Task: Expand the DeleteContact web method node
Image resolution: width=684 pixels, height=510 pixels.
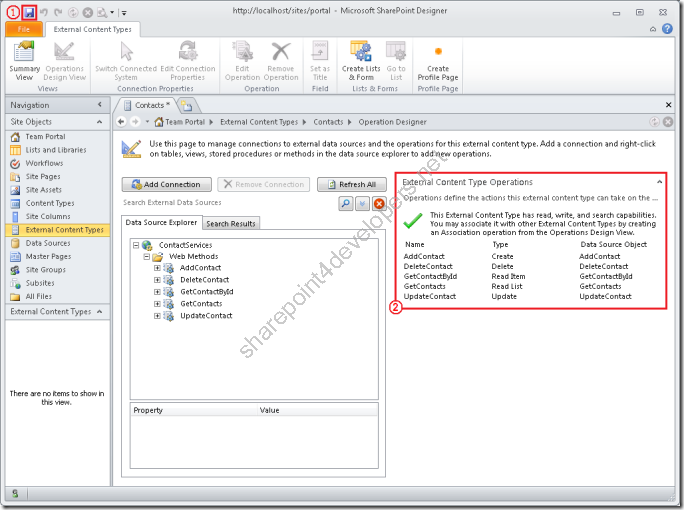Action: [157, 280]
